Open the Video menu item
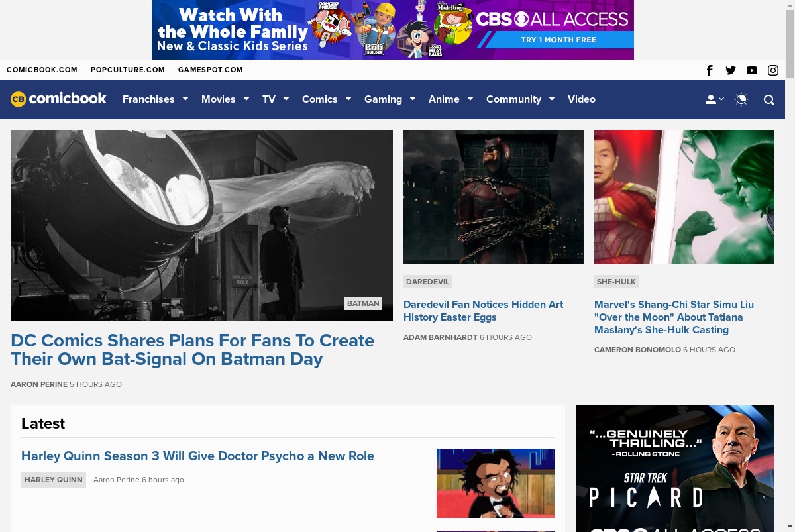 [x=582, y=99]
